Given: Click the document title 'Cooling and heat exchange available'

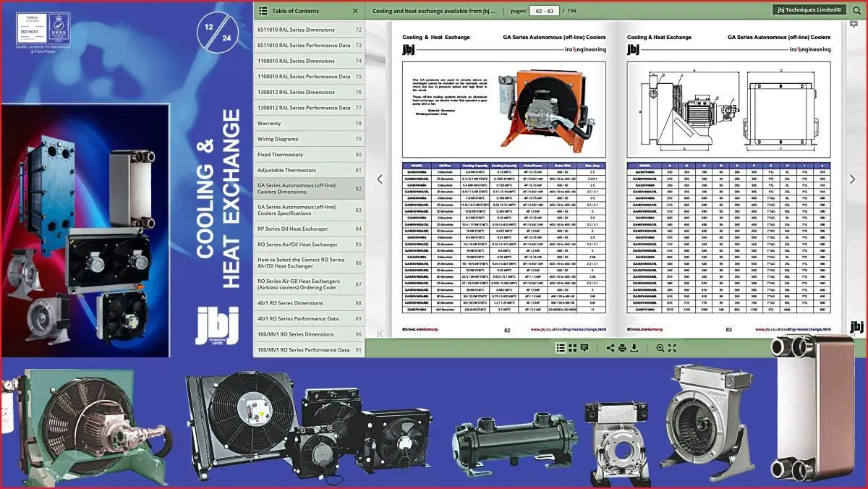Looking at the screenshot, I should pyautogui.click(x=434, y=11).
